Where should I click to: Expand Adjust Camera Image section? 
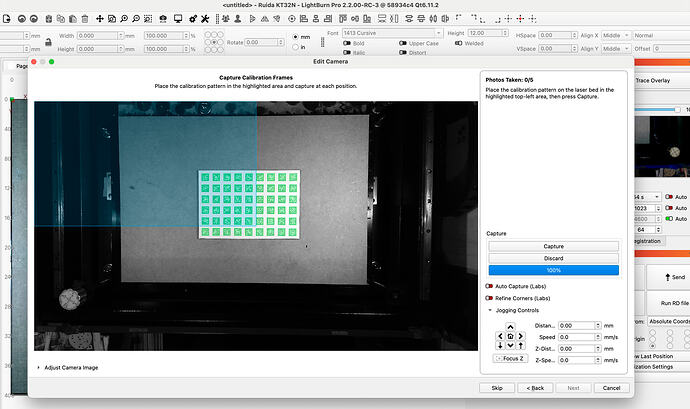(x=39, y=367)
